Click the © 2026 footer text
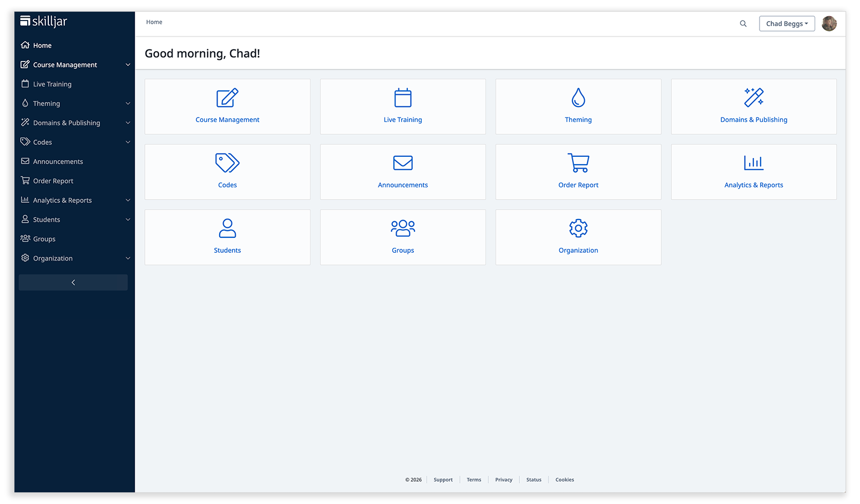860x504 pixels. (x=413, y=480)
